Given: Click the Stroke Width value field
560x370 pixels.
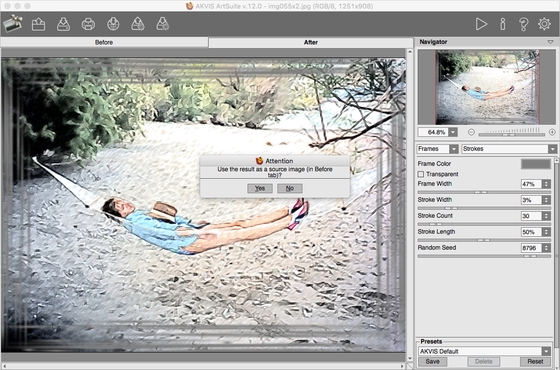Looking at the screenshot, I should click(531, 200).
